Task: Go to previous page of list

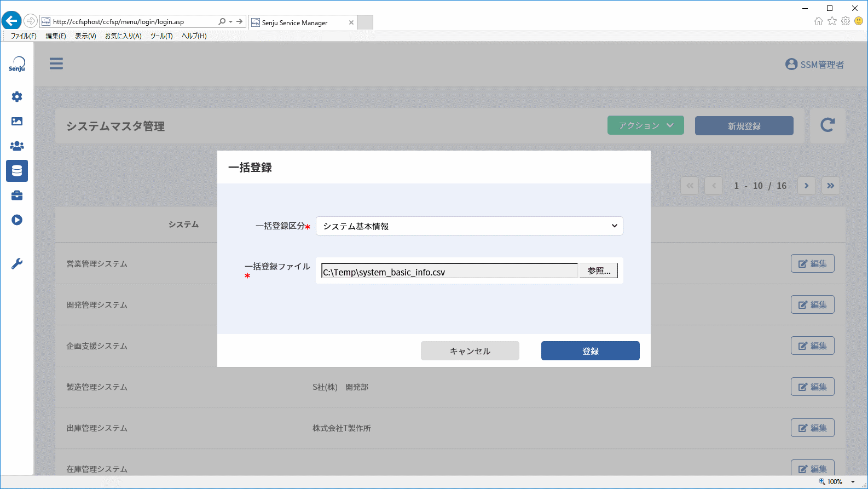Action: tap(714, 186)
